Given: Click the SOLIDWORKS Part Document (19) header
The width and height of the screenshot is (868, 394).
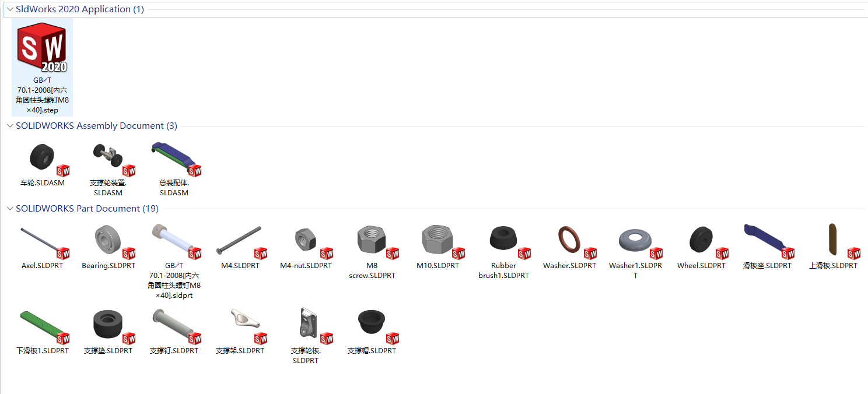Looking at the screenshot, I should coord(87,209).
